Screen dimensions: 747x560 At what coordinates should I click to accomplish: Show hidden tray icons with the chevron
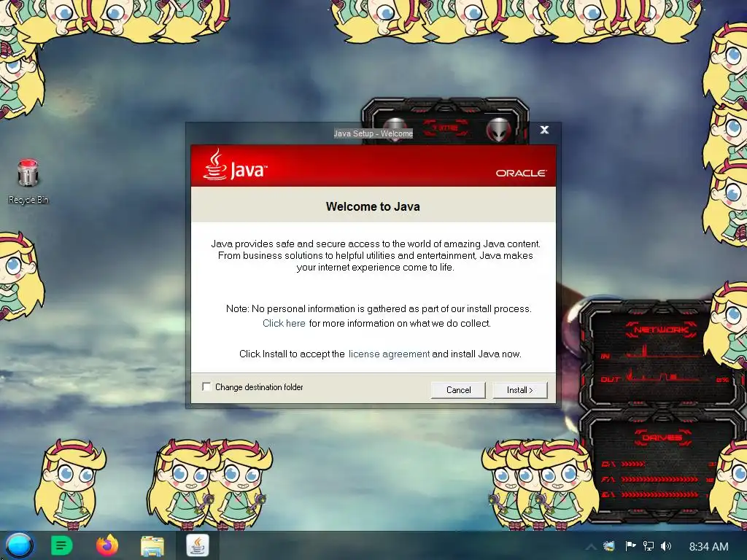(591, 547)
